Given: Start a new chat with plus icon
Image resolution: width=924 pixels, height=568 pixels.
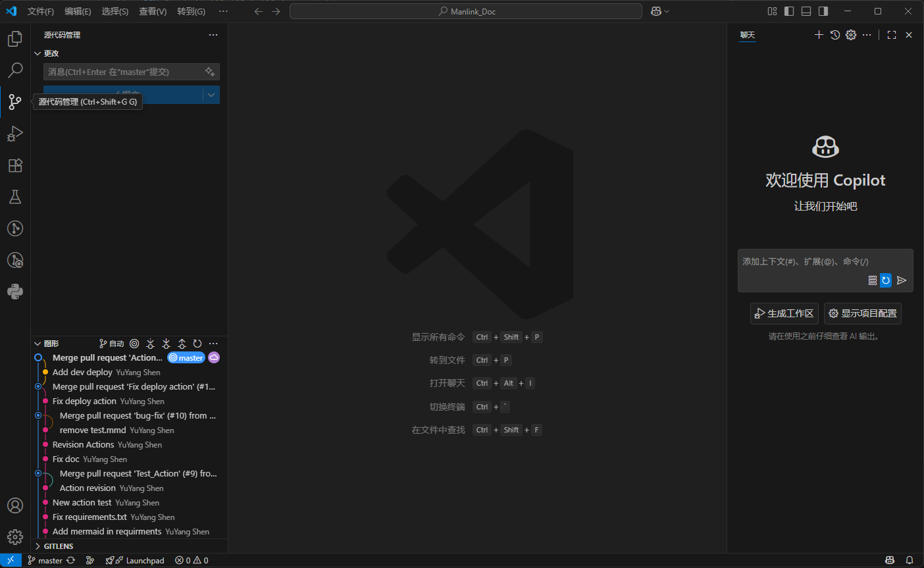Looking at the screenshot, I should point(819,35).
